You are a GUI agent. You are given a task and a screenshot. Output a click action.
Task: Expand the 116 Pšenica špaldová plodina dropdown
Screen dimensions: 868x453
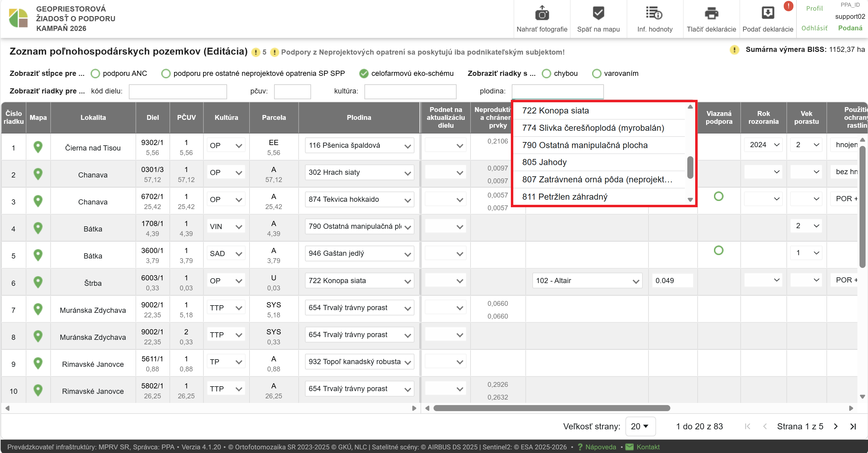(x=359, y=146)
